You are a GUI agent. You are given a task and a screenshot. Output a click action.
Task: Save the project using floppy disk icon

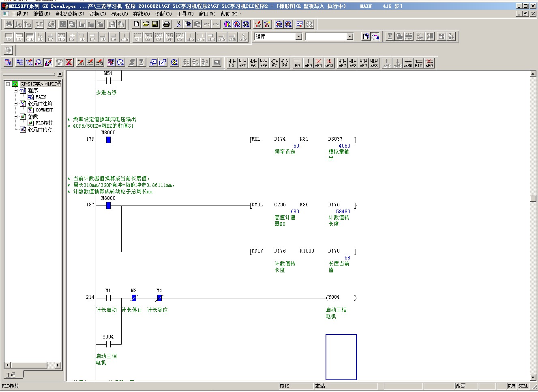point(155,24)
